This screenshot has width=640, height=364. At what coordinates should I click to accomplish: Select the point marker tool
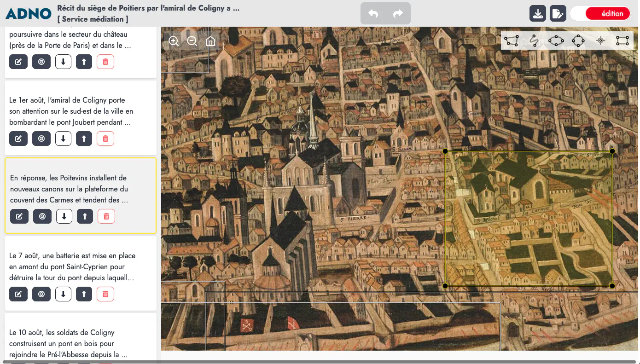coord(600,41)
